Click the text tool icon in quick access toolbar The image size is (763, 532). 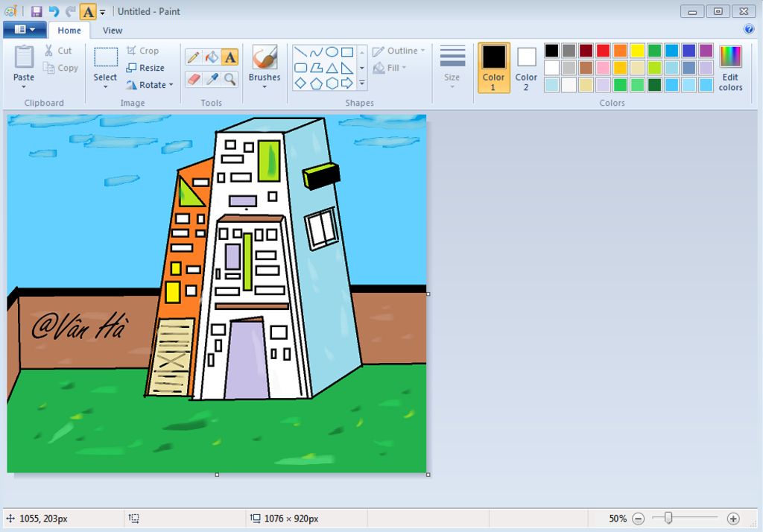coord(88,12)
